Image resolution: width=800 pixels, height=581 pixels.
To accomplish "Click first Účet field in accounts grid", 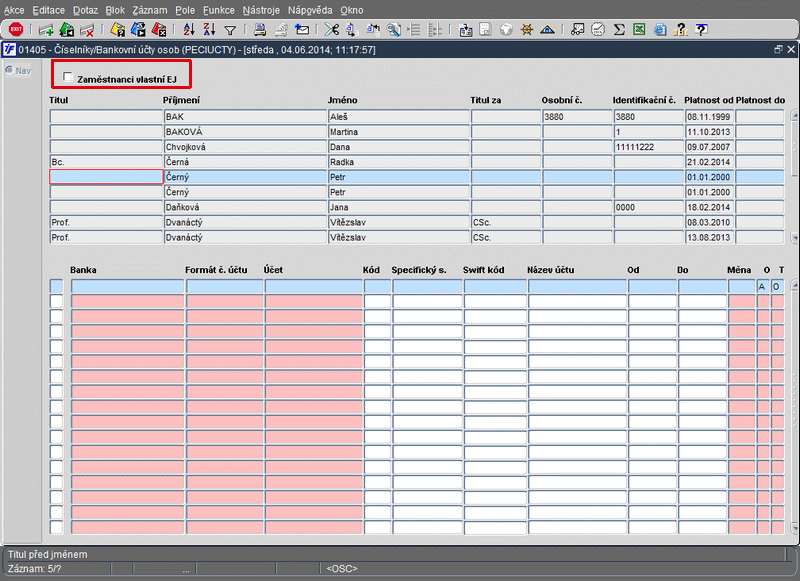I will [x=314, y=286].
